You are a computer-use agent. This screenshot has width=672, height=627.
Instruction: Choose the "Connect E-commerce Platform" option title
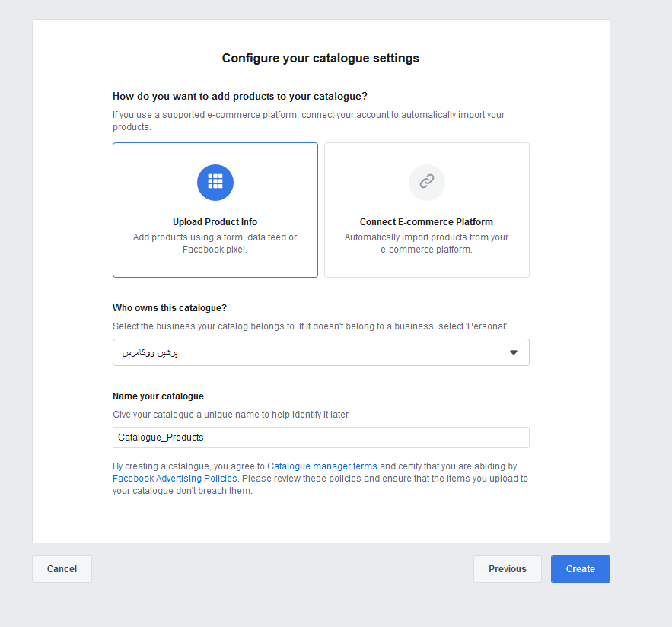(426, 222)
